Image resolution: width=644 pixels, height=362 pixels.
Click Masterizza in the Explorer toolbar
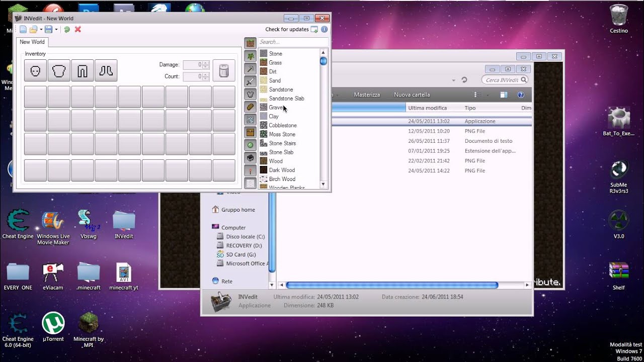pyautogui.click(x=367, y=95)
